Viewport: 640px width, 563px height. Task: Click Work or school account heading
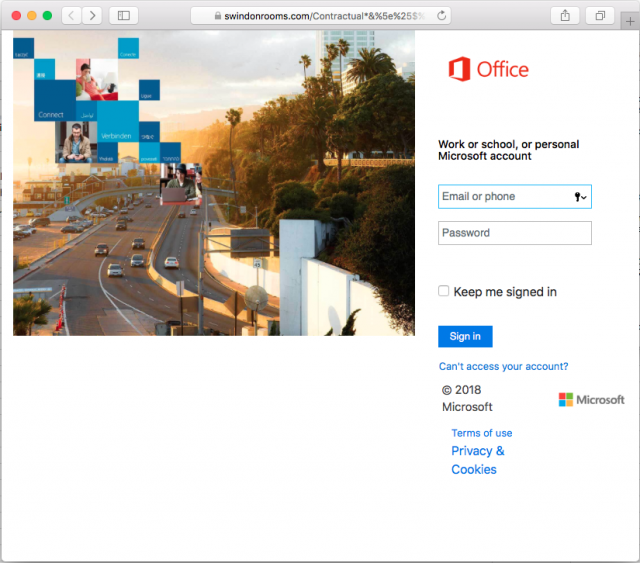click(x=509, y=150)
